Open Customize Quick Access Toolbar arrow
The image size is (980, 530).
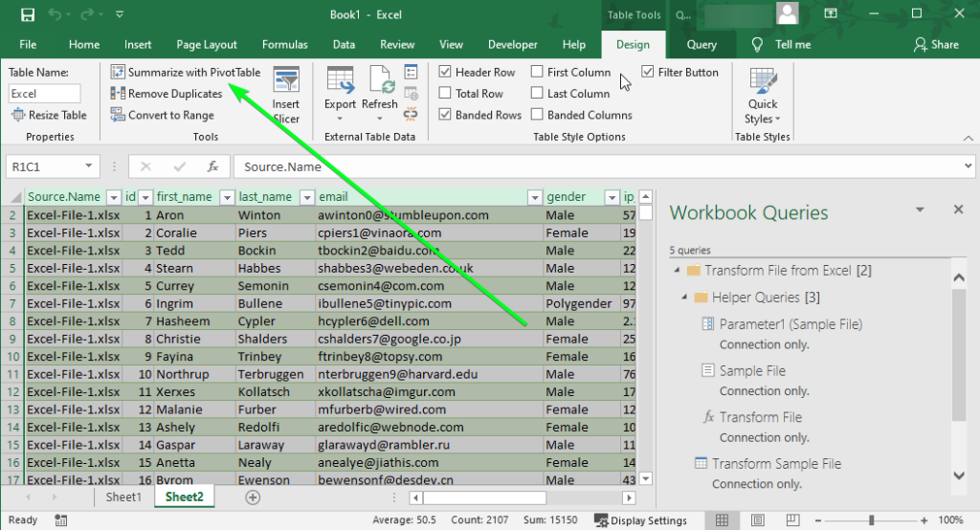(x=120, y=14)
